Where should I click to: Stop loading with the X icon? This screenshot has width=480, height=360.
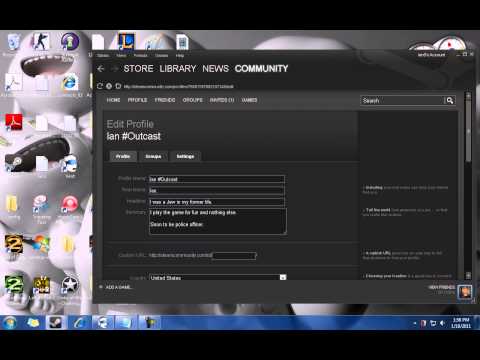[109, 86]
